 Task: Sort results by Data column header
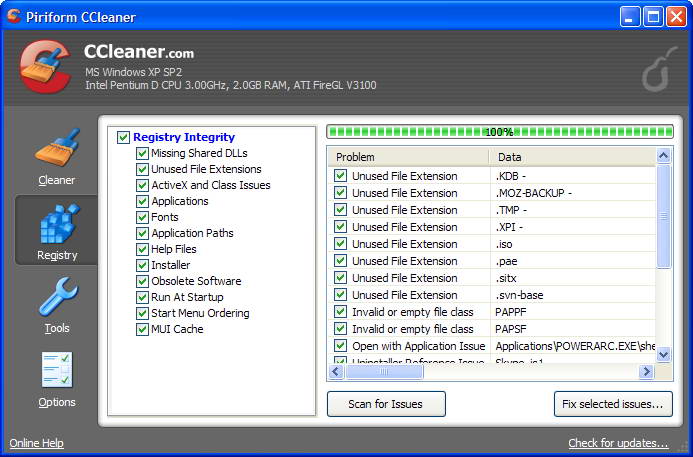572,157
